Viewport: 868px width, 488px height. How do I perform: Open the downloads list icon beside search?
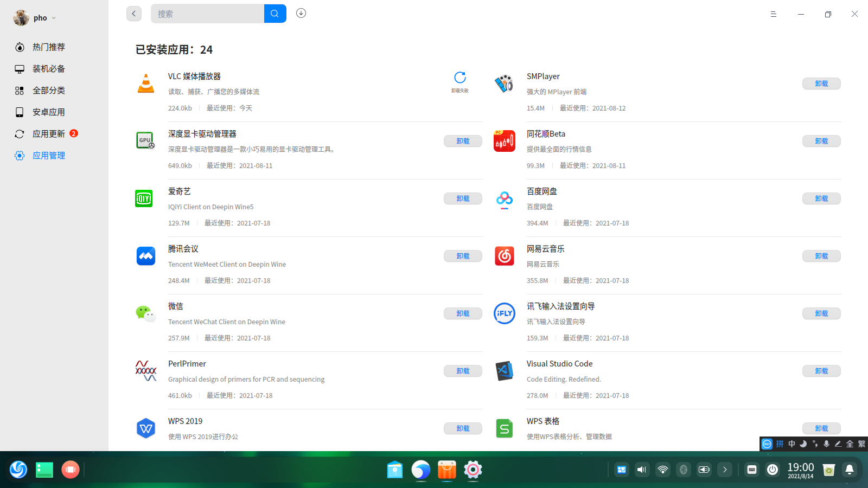click(301, 13)
